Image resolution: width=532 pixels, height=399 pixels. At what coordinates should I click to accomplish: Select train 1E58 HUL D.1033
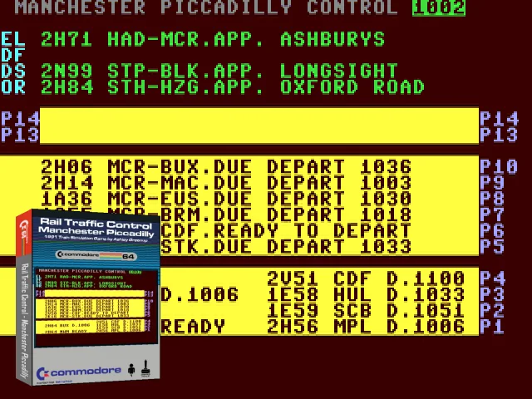366,294
